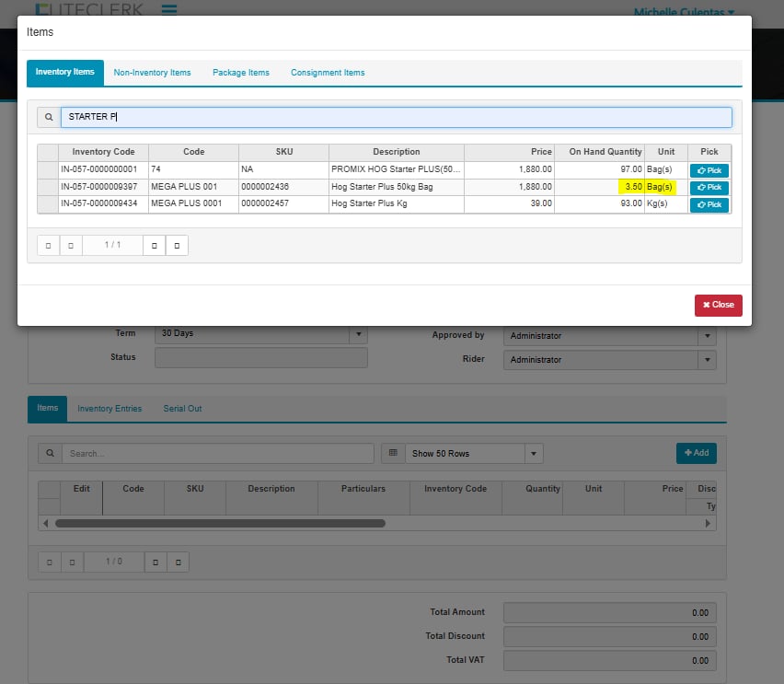The width and height of the screenshot is (784, 684).
Task: Open the Show 50 Rows dropdown
Action: (534, 454)
